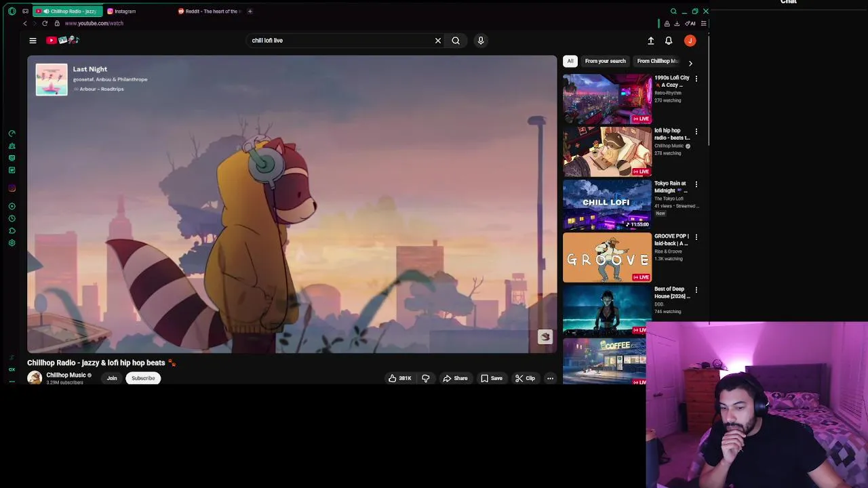
Task: Save the video to a playlist
Action: (492, 378)
